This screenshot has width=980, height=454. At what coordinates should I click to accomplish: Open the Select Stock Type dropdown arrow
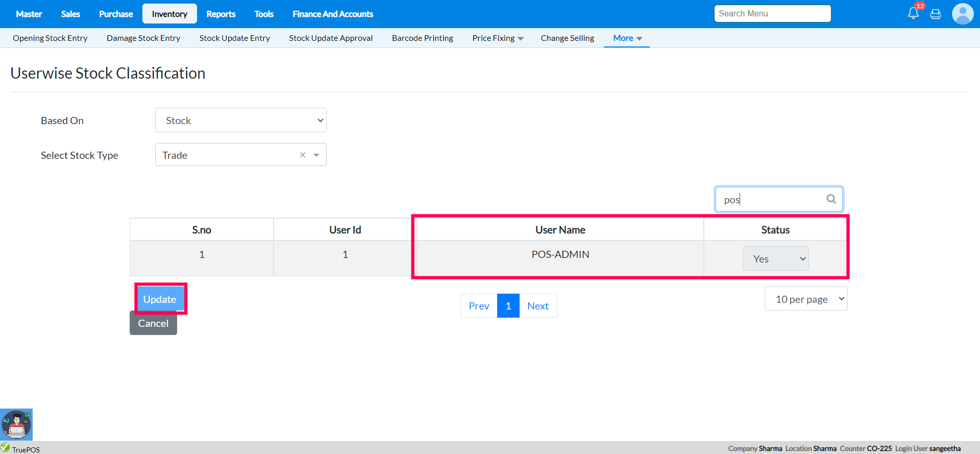click(316, 155)
